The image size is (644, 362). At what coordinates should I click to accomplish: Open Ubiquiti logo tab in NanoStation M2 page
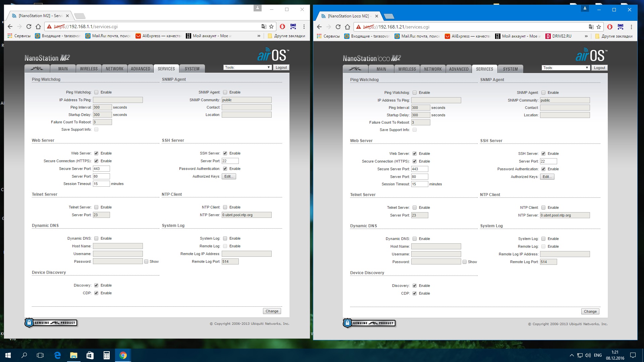[37, 69]
